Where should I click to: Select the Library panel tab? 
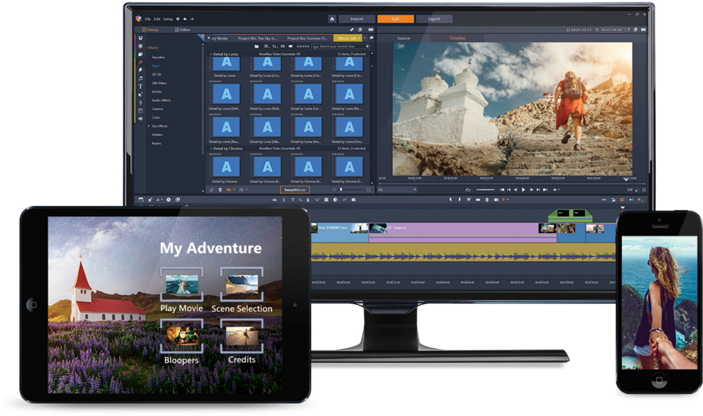pos(150,30)
